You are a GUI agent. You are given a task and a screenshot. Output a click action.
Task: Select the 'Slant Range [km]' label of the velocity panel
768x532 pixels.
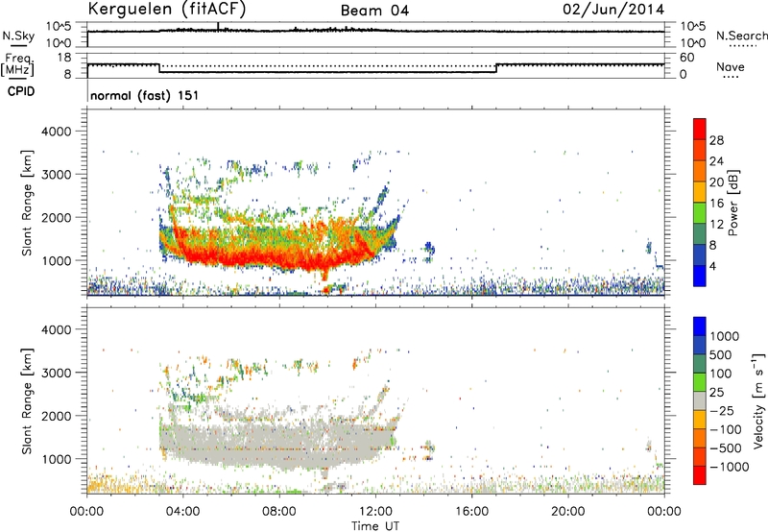(x=27, y=401)
